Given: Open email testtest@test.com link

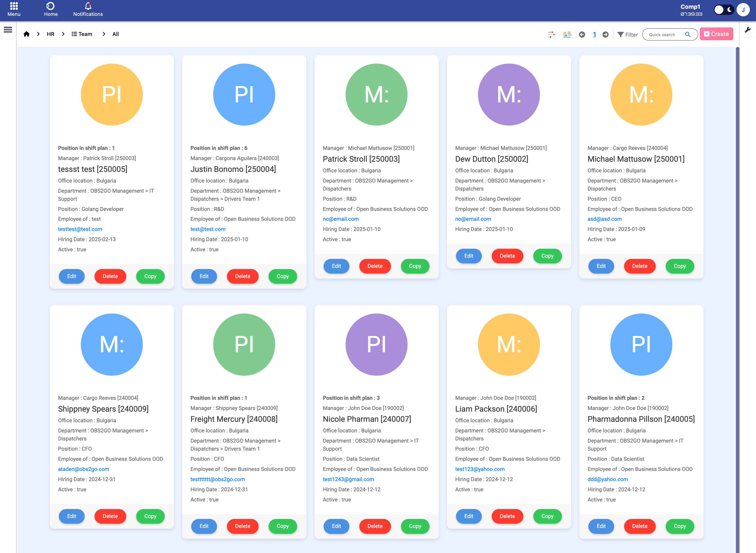Looking at the screenshot, I should pyautogui.click(x=80, y=229).
